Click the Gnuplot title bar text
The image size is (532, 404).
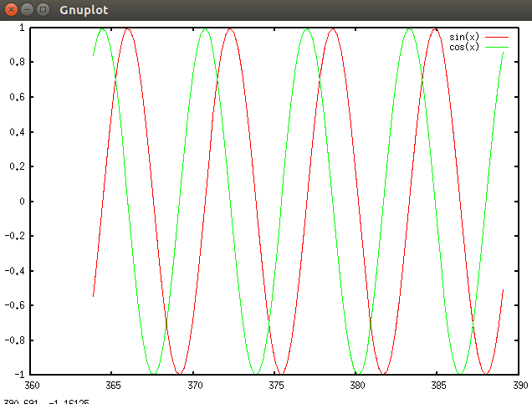[x=84, y=10]
